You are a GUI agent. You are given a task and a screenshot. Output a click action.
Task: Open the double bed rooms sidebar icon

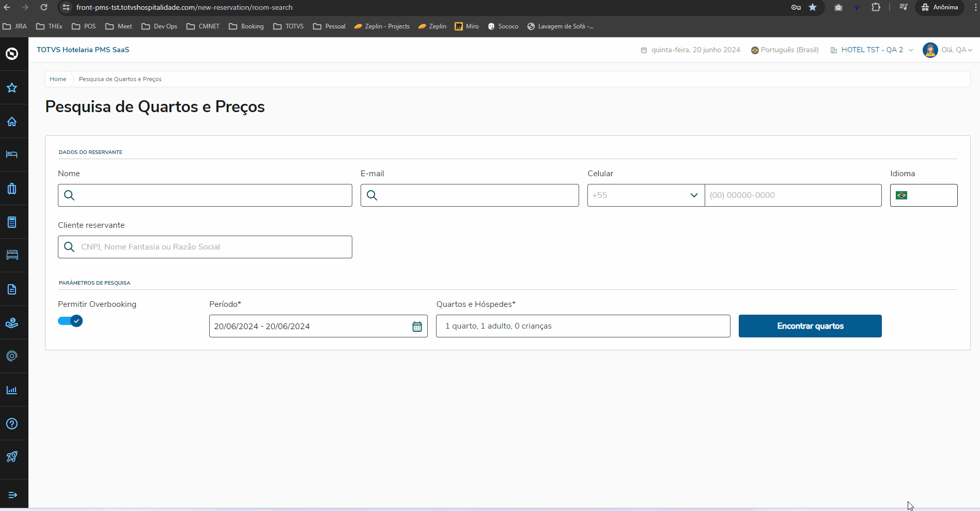pyautogui.click(x=12, y=255)
